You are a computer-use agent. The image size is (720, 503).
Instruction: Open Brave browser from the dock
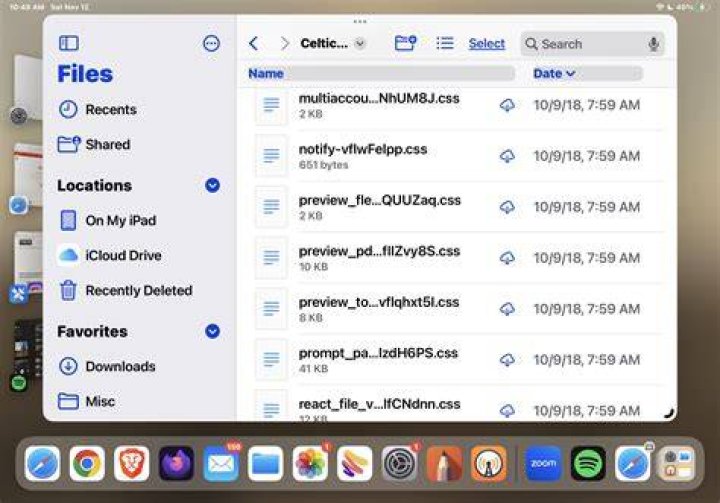[131, 463]
